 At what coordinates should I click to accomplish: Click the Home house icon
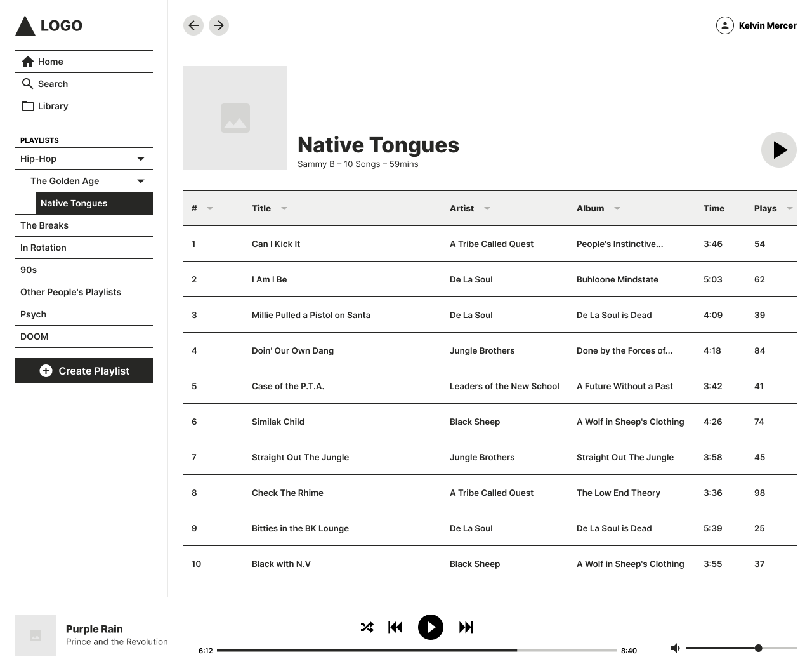[27, 62]
